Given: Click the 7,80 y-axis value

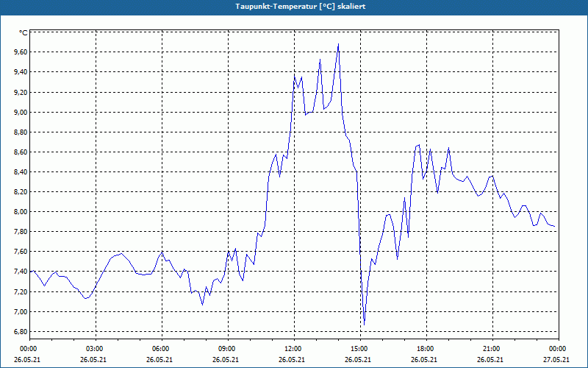Looking at the screenshot, I should [21, 231].
